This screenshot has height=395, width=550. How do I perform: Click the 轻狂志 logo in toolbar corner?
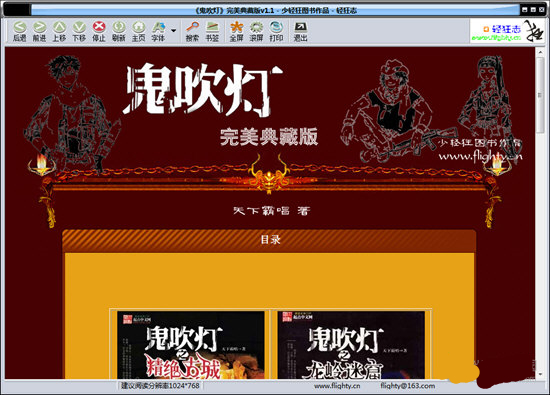point(507,31)
